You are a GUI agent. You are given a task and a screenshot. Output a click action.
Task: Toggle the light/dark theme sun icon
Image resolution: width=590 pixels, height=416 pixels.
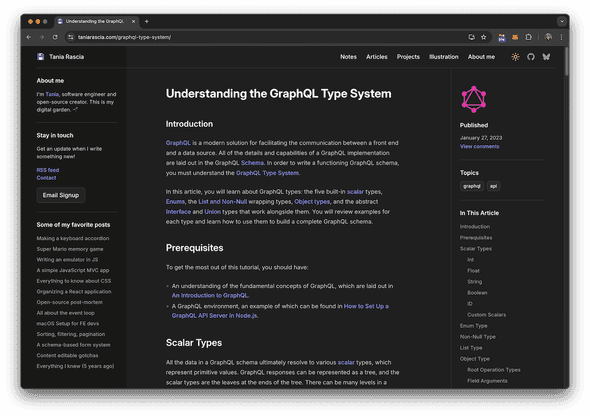pyautogui.click(x=515, y=57)
